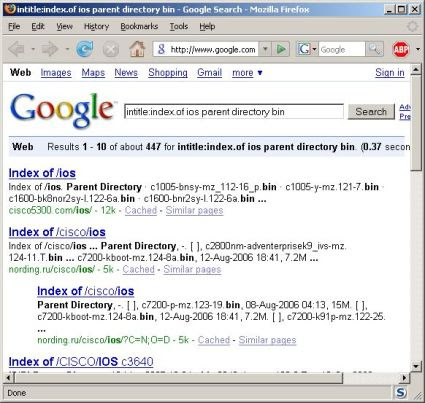
Task: Expand the address bar URL dropdown
Action: [x=265, y=50]
